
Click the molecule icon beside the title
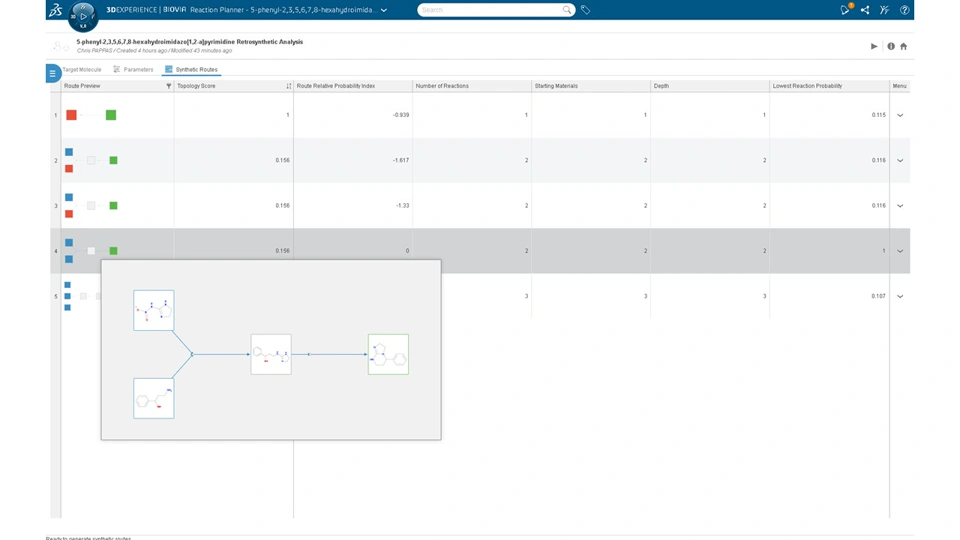pos(61,46)
